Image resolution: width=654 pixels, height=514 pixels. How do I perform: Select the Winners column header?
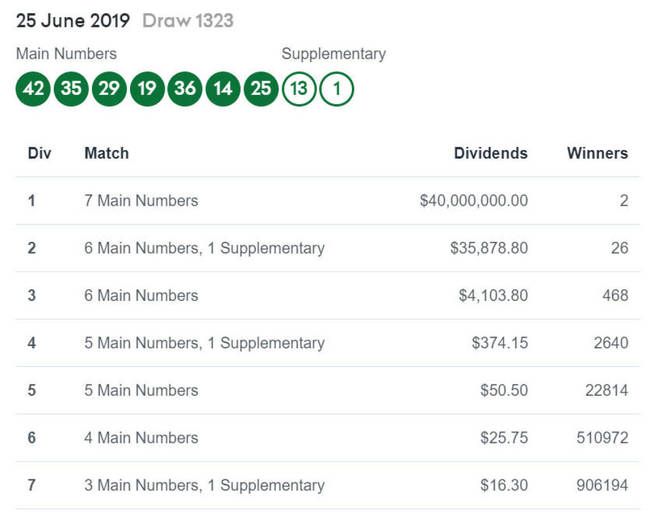pyautogui.click(x=597, y=153)
